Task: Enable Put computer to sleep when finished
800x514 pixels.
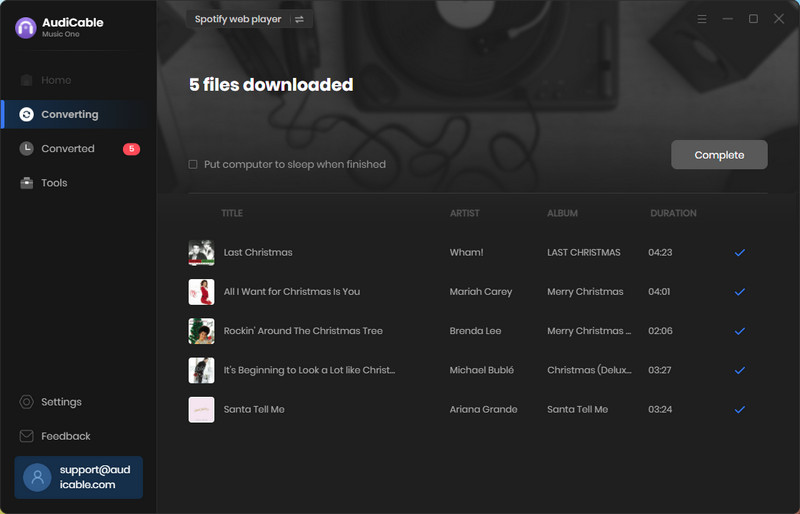Action: (x=193, y=164)
